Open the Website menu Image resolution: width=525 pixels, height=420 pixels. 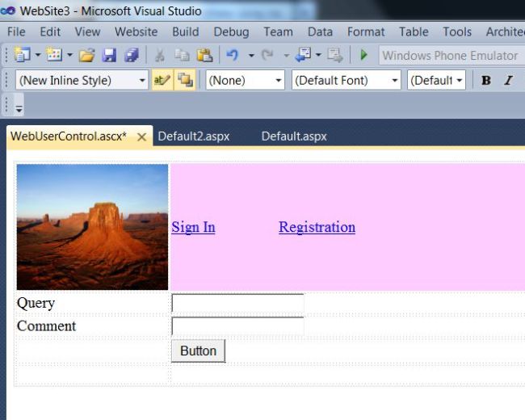pyautogui.click(x=136, y=31)
